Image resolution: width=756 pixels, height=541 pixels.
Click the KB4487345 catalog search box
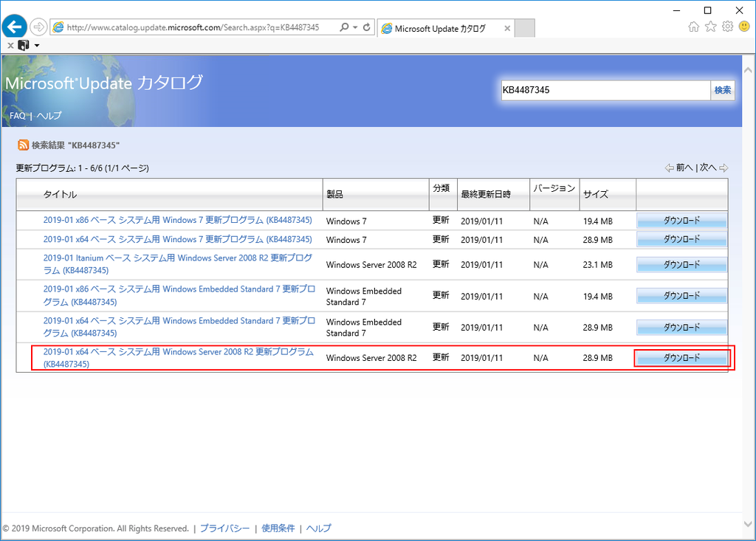[x=605, y=90]
